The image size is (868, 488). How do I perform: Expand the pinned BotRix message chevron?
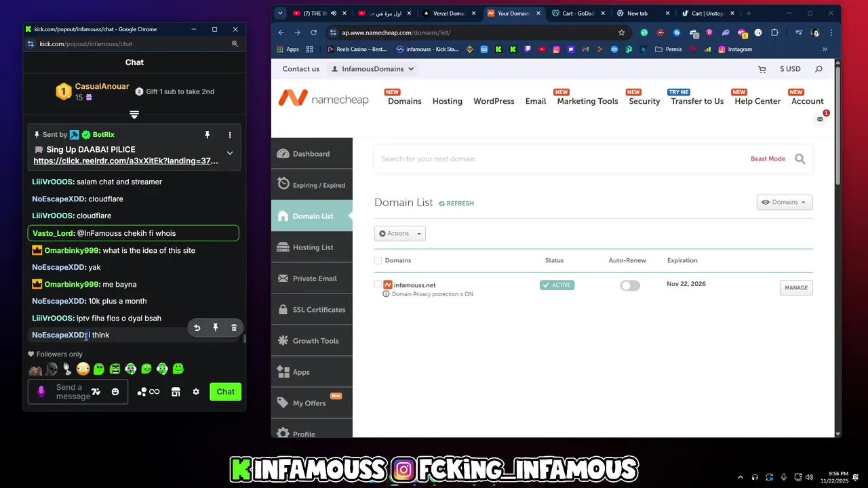tap(230, 152)
